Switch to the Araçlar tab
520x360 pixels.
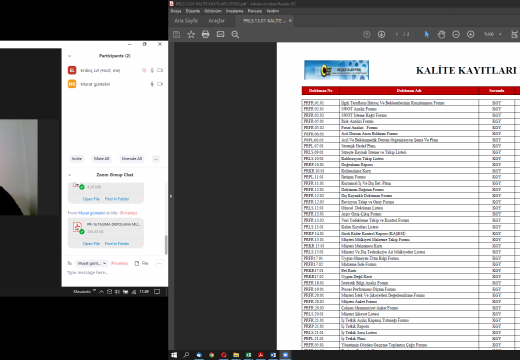[x=216, y=21]
